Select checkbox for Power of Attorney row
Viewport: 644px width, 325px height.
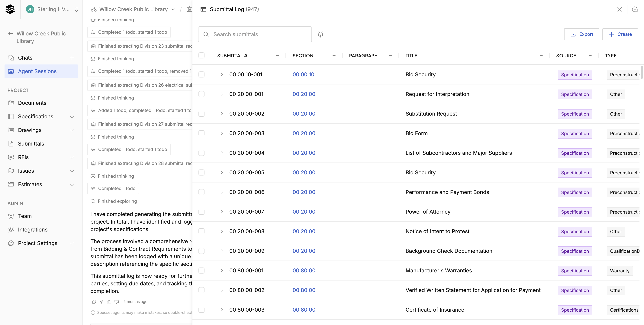click(x=201, y=212)
